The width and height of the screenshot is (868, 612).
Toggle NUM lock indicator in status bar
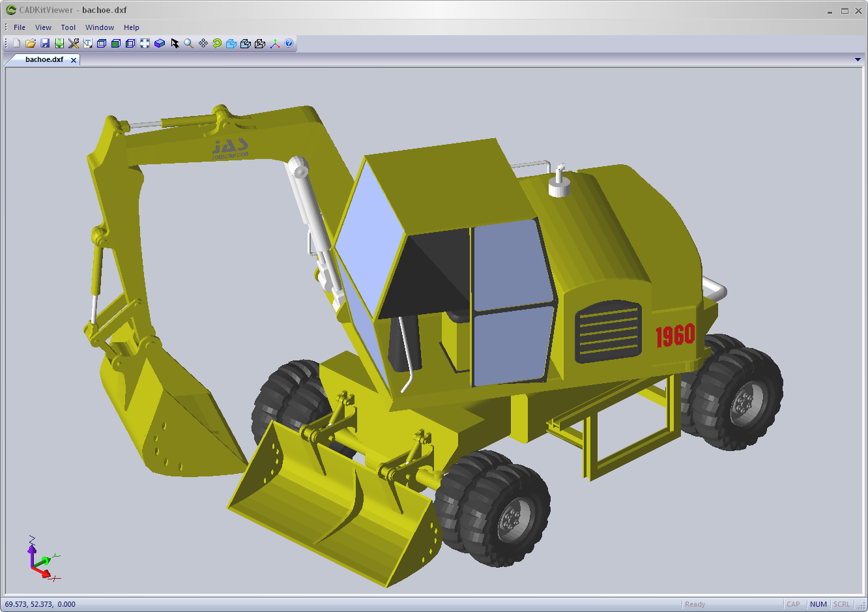coord(818,604)
